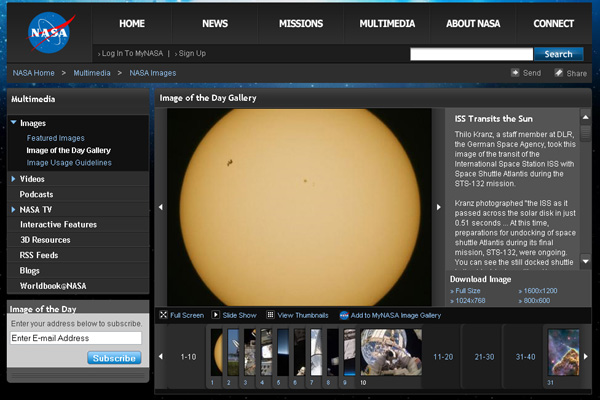Image resolution: width=600 pixels, height=400 pixels.
Task: Open Interactive Features in sidebar
Action: (58, 224)
